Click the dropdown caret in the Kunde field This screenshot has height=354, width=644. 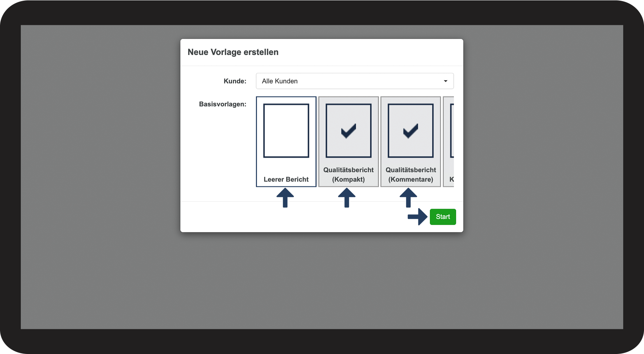pos(445,81)
